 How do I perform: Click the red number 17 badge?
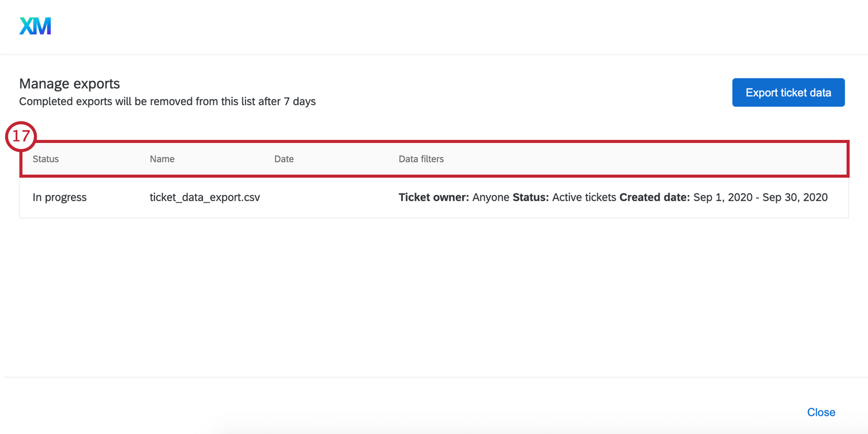[21, 136]
